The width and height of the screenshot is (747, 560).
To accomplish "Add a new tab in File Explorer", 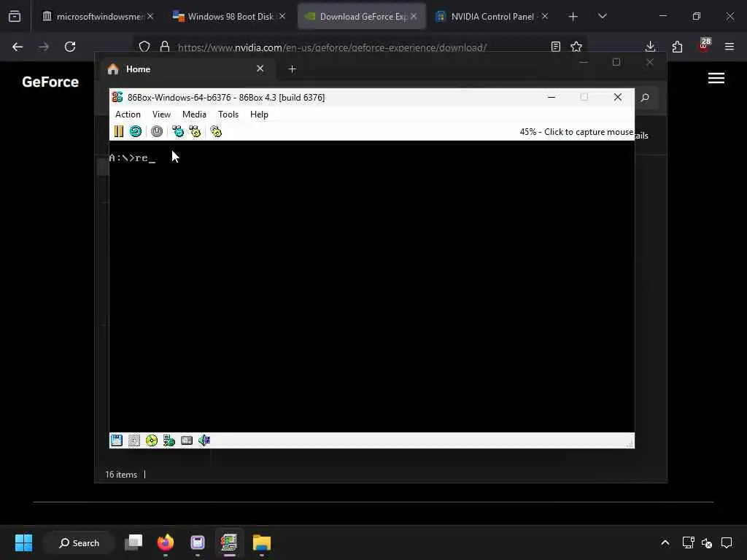I will (292, 69).
